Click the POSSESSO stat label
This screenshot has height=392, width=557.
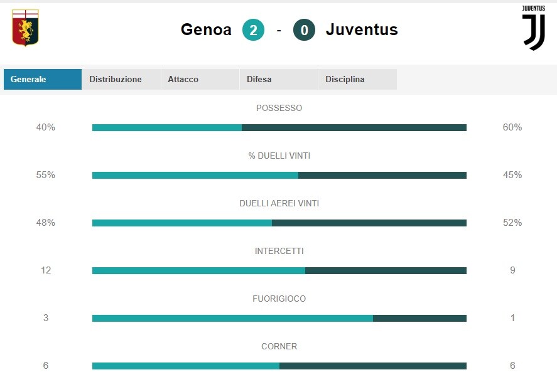click(x=279, y=109)
